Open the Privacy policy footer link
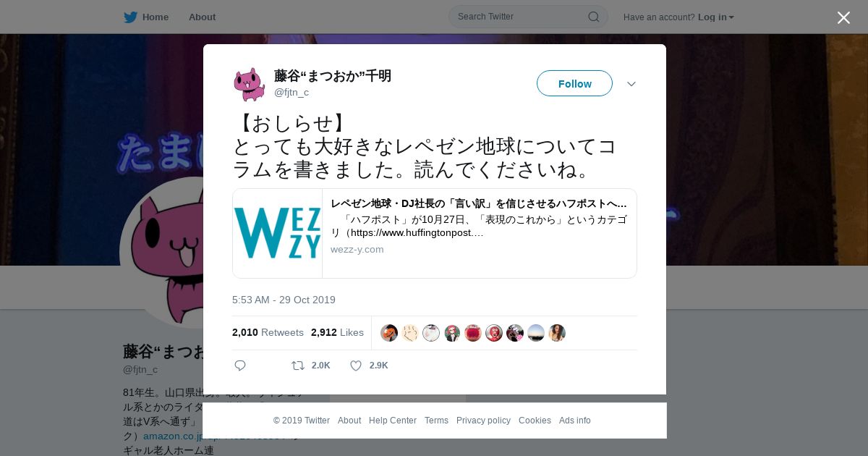868x456 pixels. point(483,421)
